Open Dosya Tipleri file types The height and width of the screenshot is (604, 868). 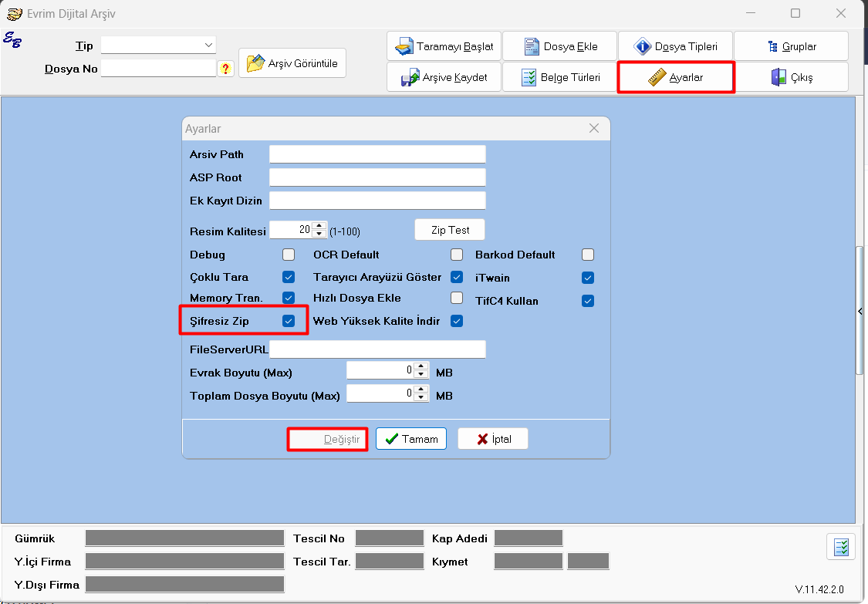(x=675, y=46)
